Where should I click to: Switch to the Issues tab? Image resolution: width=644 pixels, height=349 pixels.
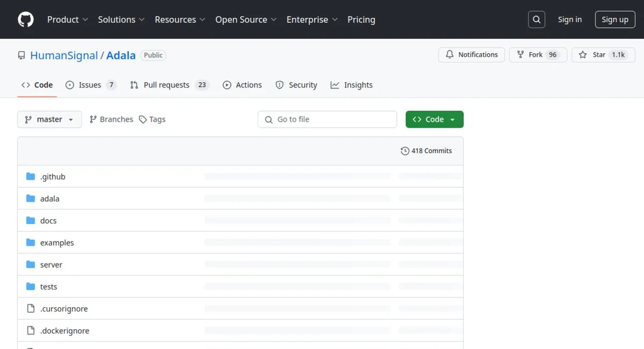click(x=90, y=85)
